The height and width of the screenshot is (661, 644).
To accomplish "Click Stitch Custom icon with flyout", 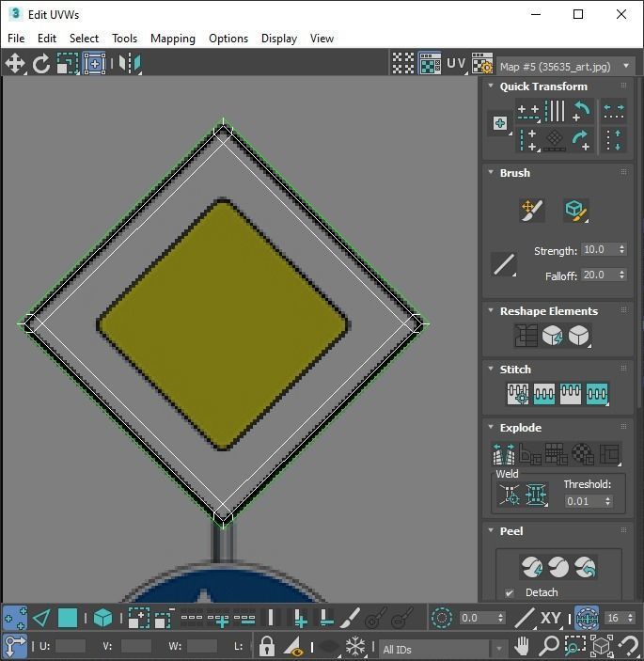I will coord(597,394).
